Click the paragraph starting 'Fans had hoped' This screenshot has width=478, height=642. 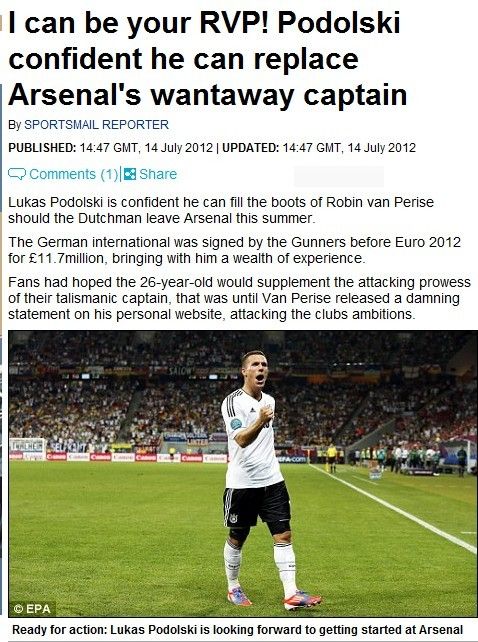(x=240, y=298)
